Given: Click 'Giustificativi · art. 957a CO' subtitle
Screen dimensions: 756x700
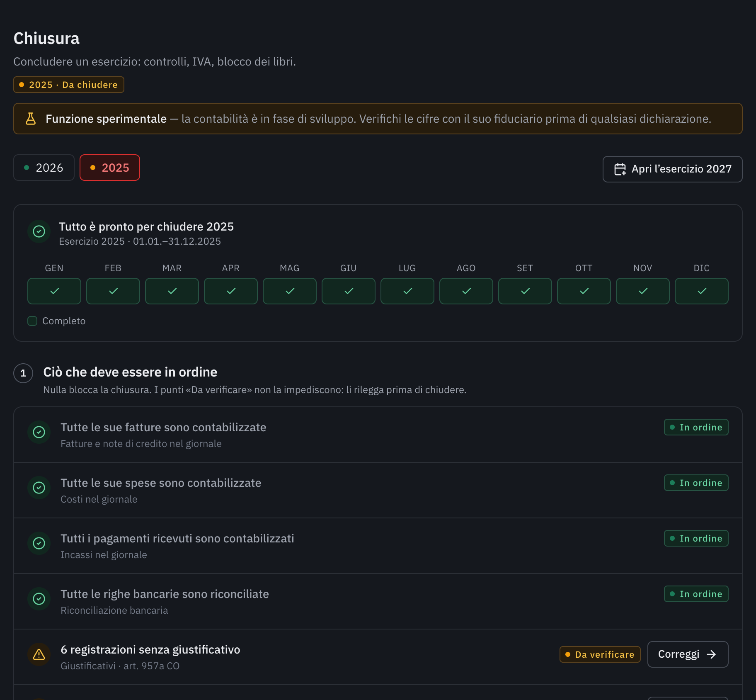Looking at the screenshot, I should pyautogui.click(x=120, y=666).
